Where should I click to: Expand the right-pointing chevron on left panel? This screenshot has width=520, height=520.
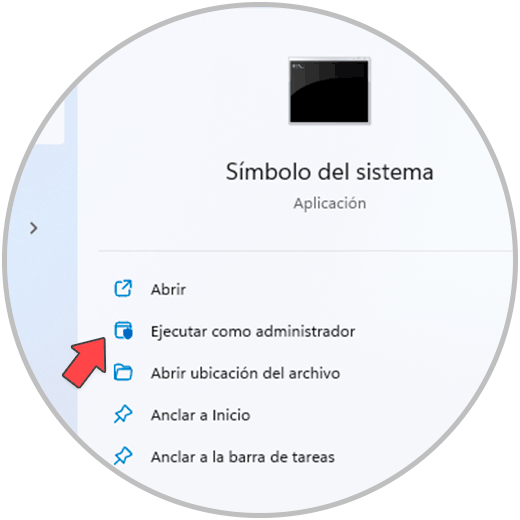[33, 228]
